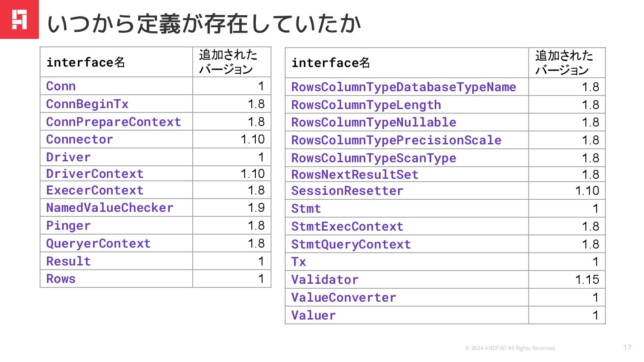Image resolution: width=644 pixels, height=362 pixels.
Task: Click the slide title heading text
Action: click(204, 24)
